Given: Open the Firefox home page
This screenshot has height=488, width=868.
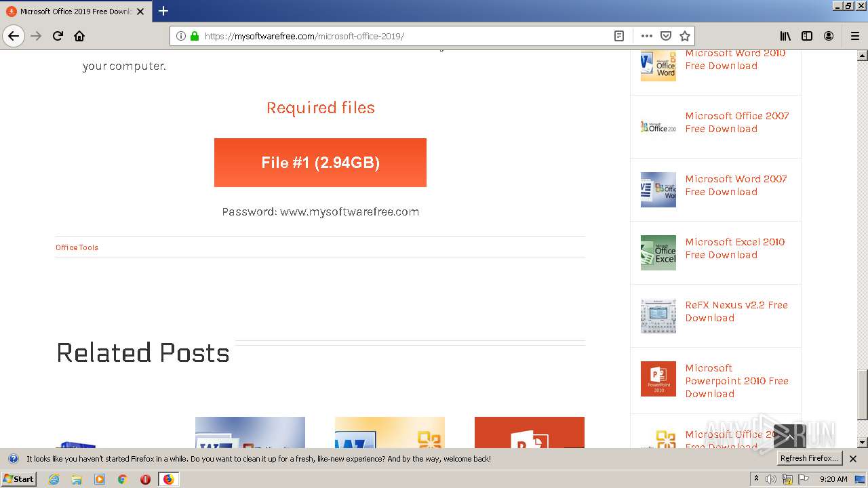Looking at the screenshot, I should click(x=79, y=36).
